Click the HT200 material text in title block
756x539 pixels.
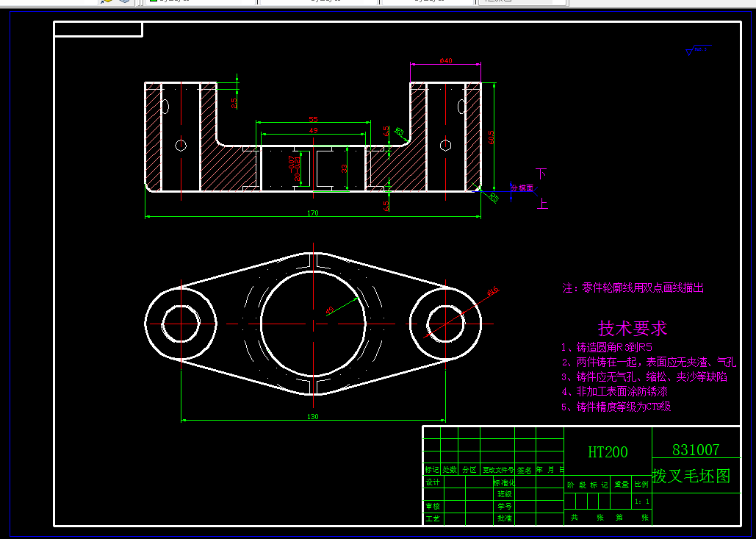608,452
